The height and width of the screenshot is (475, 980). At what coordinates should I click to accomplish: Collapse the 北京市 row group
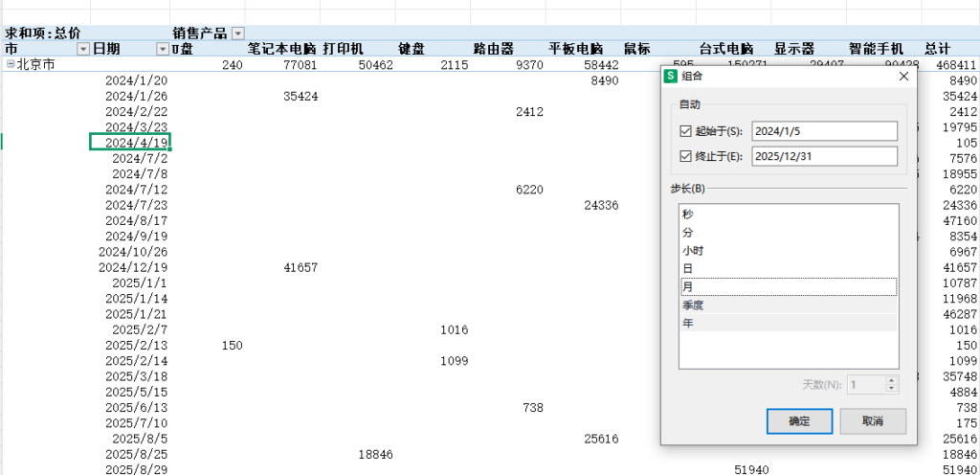coord(11,64)
